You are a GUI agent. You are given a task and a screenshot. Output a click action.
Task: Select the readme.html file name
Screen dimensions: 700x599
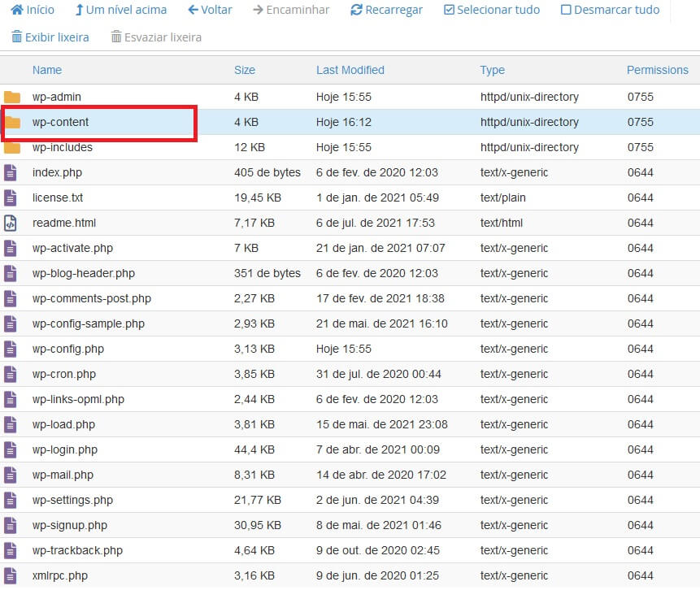[64, 223]
